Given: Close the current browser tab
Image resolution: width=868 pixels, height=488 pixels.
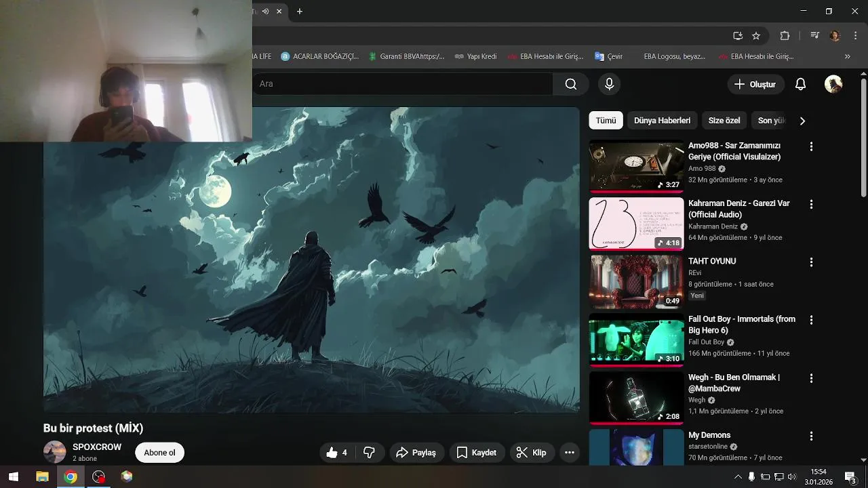Looking at the screenshot, I should (279, 12).
